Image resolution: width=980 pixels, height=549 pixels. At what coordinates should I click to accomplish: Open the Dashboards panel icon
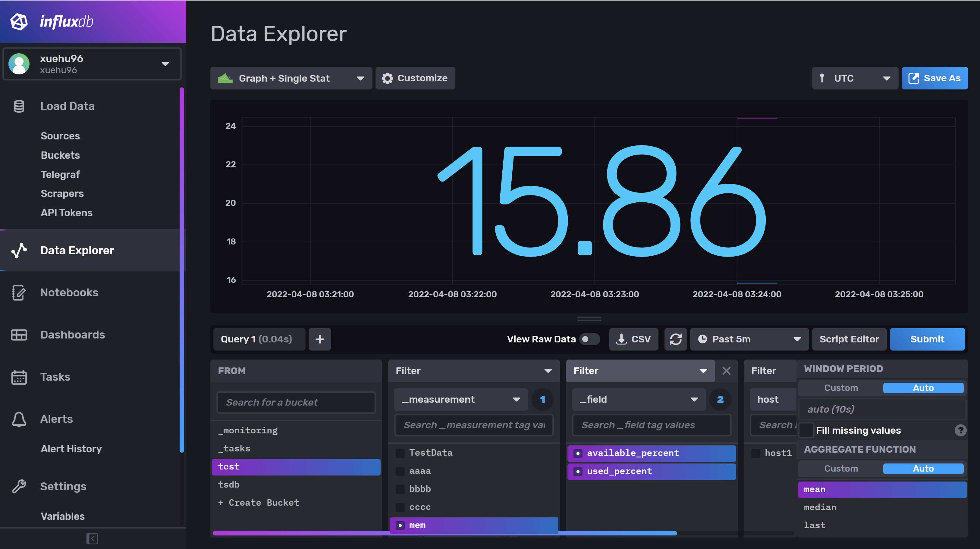(19, 335)
